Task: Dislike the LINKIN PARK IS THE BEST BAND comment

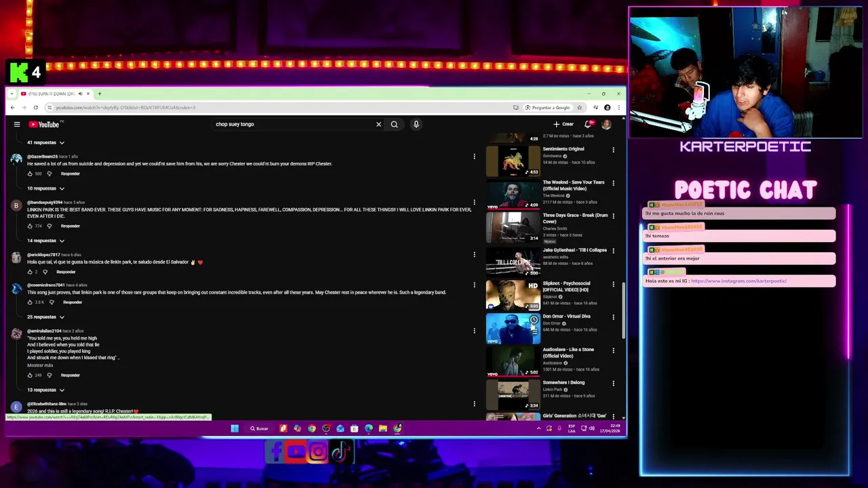Action: 49,226
